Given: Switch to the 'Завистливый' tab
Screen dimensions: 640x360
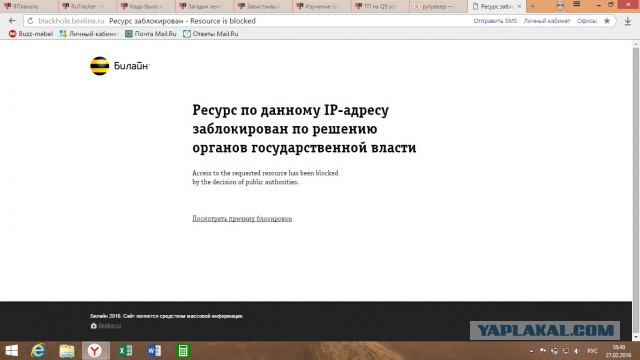Looking at the screenshot, I should coord(264,7).
